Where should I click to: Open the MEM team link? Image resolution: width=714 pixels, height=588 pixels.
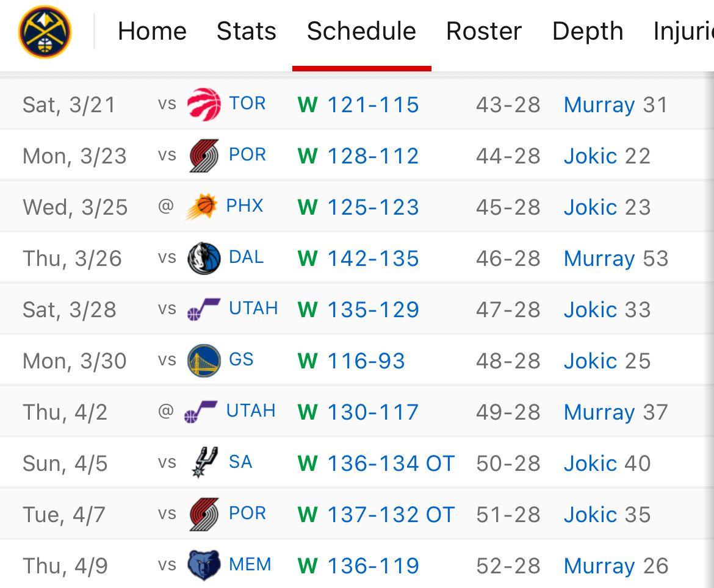(250, 565)
